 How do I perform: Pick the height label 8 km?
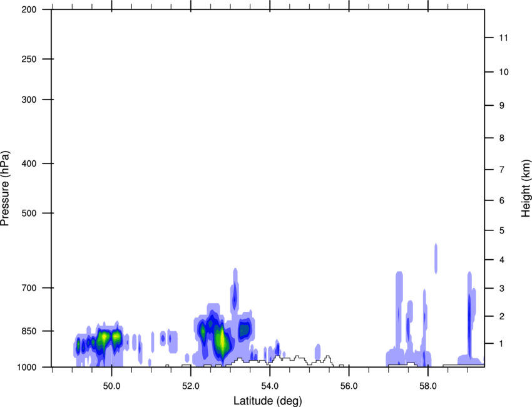(x=502, y=138)
